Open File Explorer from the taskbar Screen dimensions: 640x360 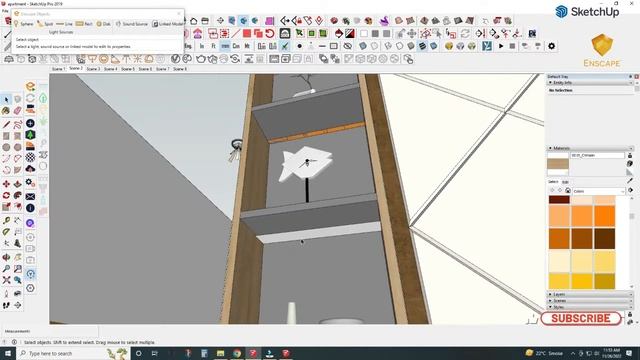coord(220,353)
